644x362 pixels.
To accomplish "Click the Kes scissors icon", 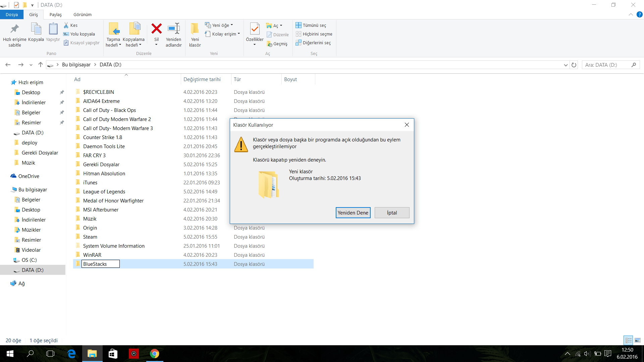I will click(66, 25).
